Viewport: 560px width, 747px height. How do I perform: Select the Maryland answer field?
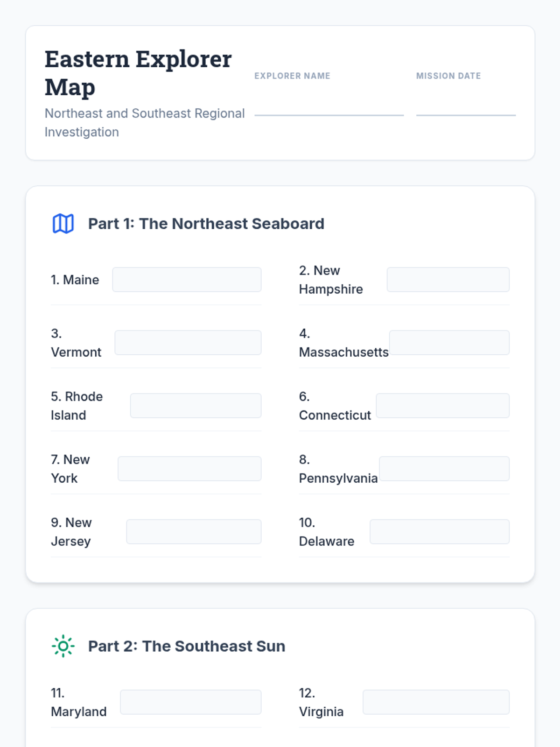coord(190,702)
